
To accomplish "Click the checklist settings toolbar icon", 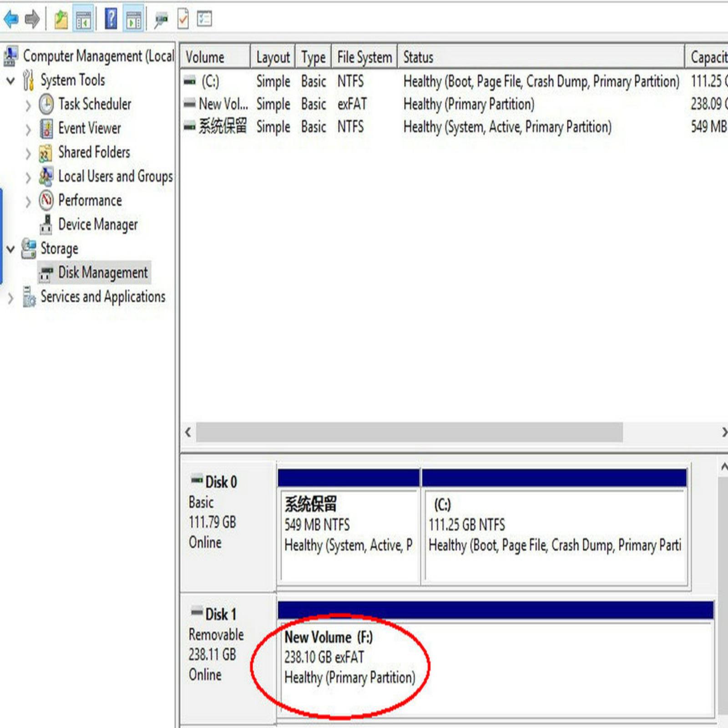I will click(204, 19).
